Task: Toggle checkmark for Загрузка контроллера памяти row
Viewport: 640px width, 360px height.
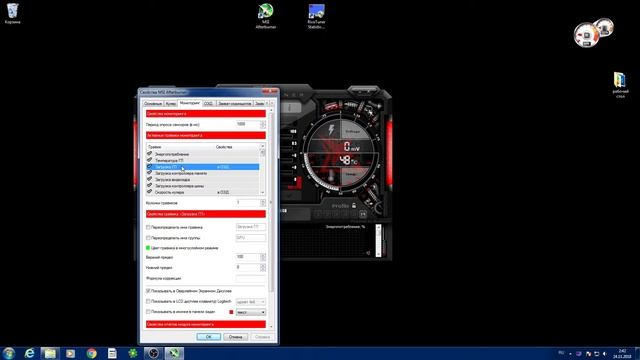Action: click(x=149, y=173)
